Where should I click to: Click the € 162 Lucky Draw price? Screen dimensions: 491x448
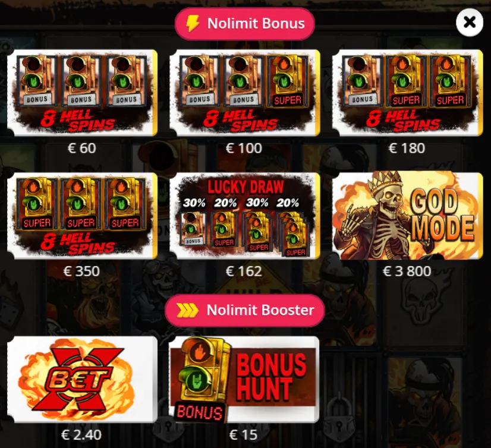coord(244,271)
